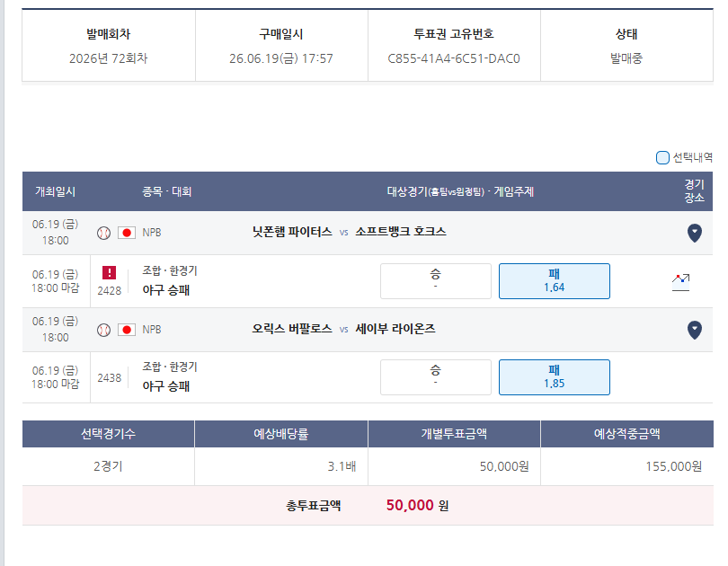Click baseball icon in Nippon-Ham Fighters row
Viewport: 728px width, 566px height.
pos(103,233)
